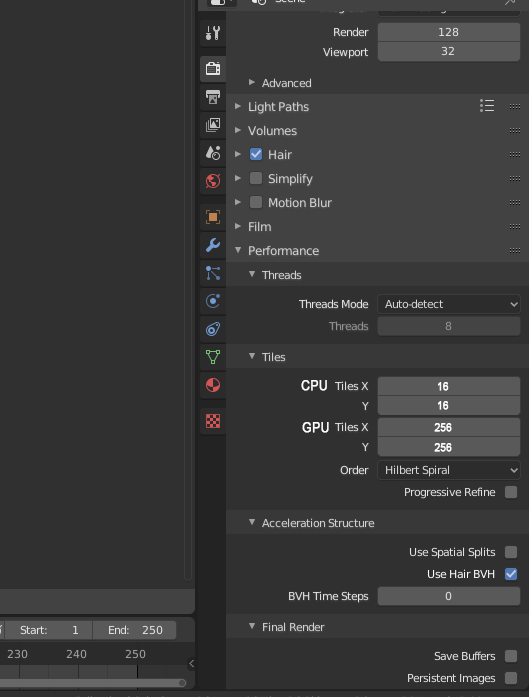Enable Progressive Refine
This screenshot has width=529, height=697.
[511, 492]
